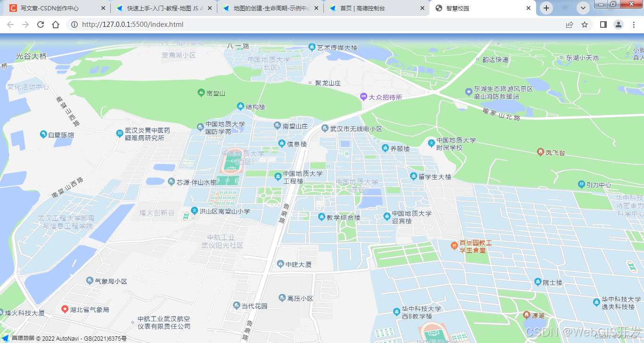Click the 教学综合楼 marker icon

click(322, 217)
